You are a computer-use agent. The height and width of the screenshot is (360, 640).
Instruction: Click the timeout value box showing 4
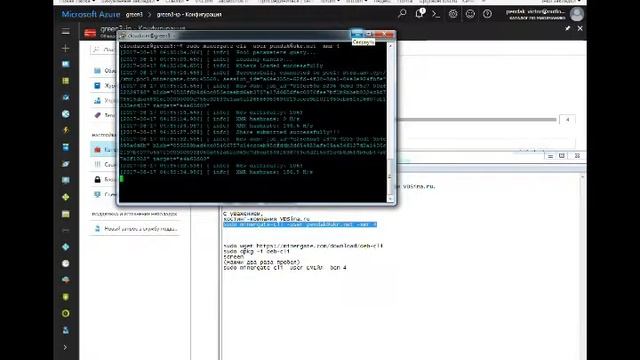[567, 120]
